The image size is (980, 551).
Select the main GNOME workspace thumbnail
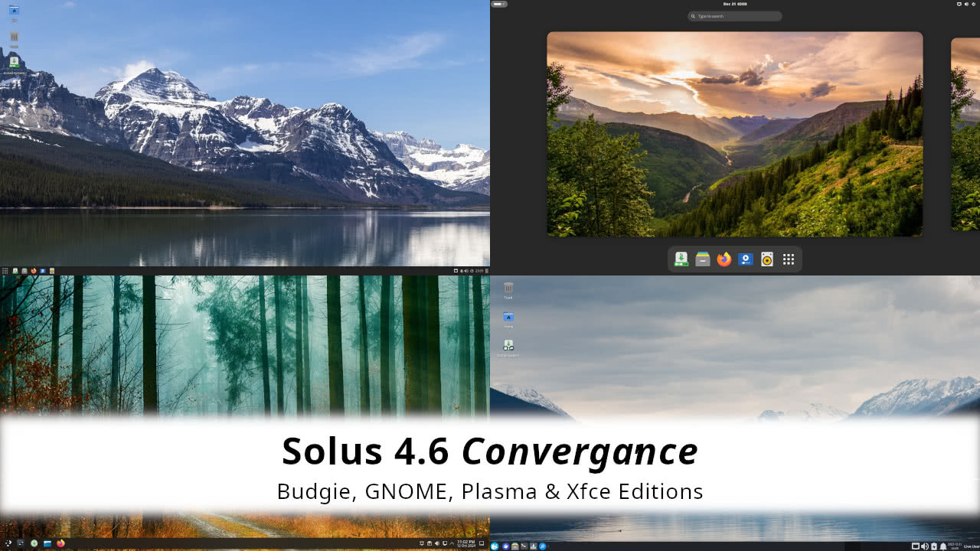[735, 134]
